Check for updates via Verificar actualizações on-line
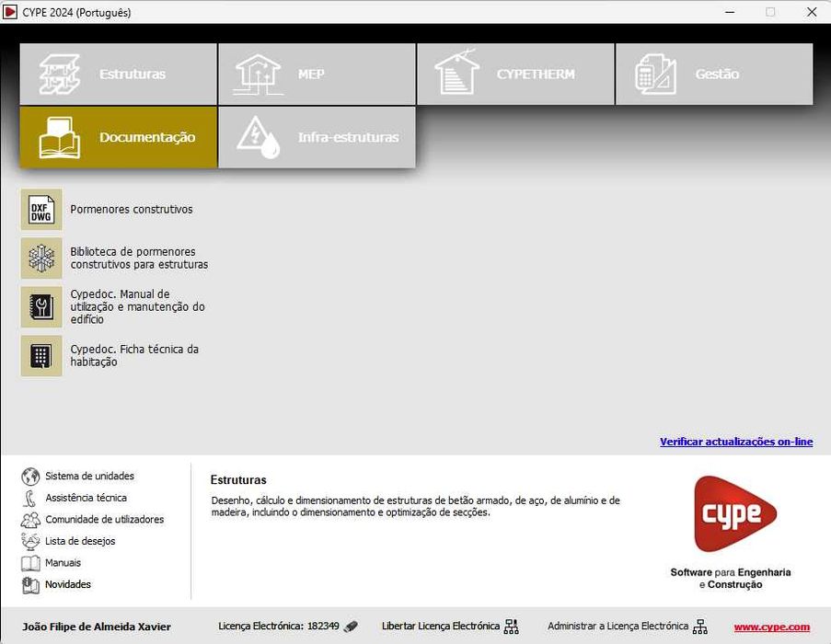The width and height of the screenshot is (831, 644). pos(736,442)
